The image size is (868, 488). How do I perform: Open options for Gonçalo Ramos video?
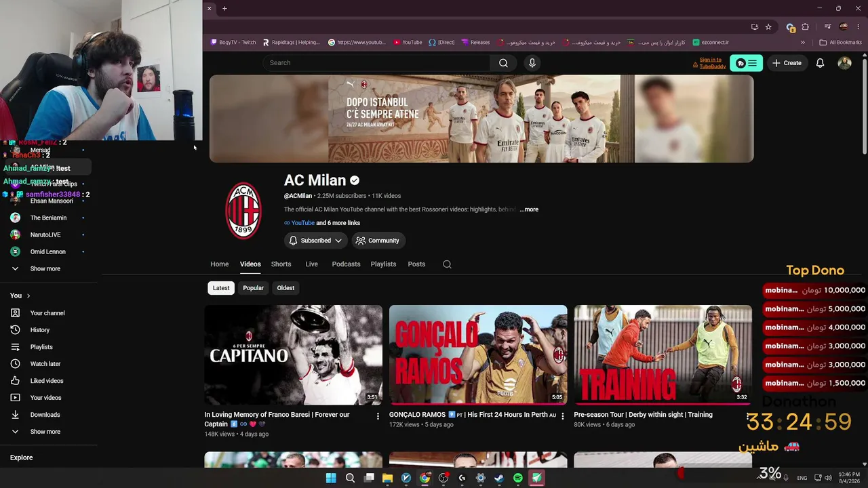tap(562, 416)
